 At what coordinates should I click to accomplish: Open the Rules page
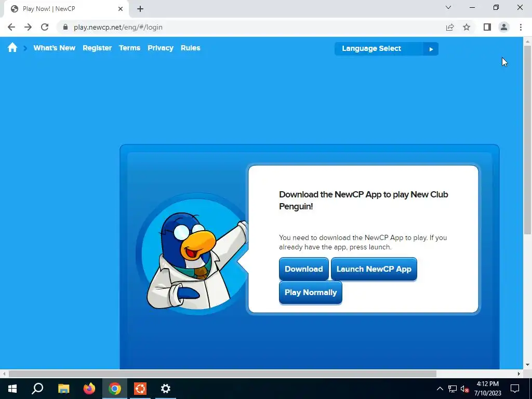click(x=190, y=48)
